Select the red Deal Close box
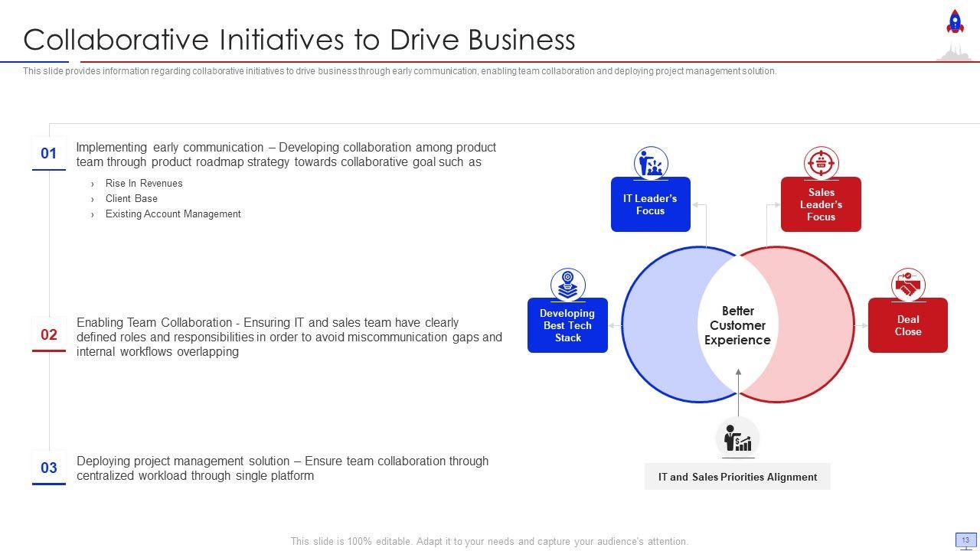 click(x=908, y=325)
